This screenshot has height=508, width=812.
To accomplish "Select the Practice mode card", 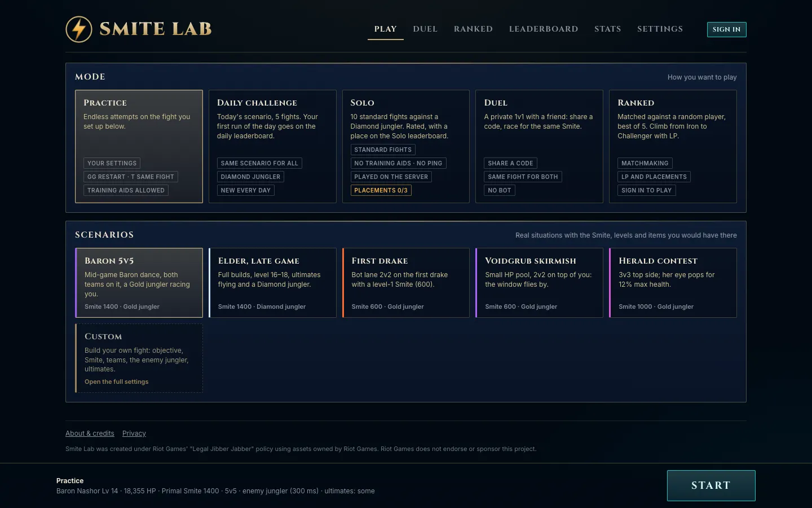I will pyautogui.click(x=139, y=146).
